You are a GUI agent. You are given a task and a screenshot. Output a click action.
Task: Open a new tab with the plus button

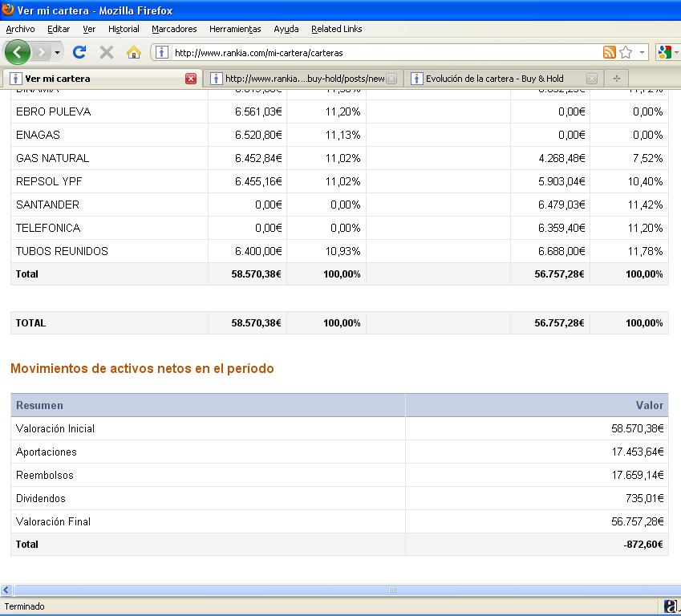(616, 79)
